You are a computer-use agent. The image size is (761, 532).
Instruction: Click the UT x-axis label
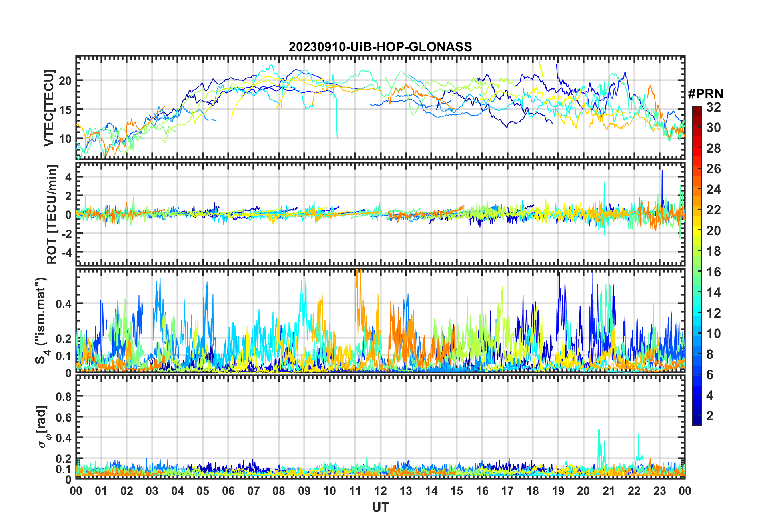[x=380, y=507]
